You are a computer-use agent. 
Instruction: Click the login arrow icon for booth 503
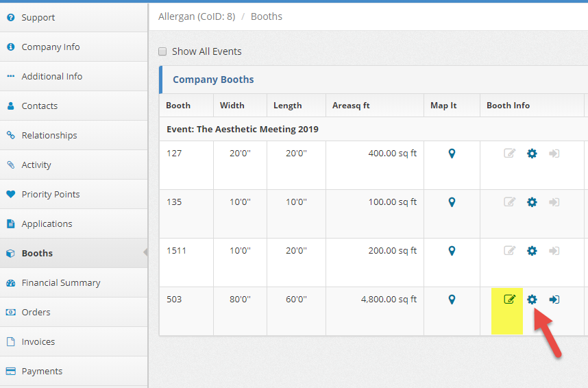point(554,300)
